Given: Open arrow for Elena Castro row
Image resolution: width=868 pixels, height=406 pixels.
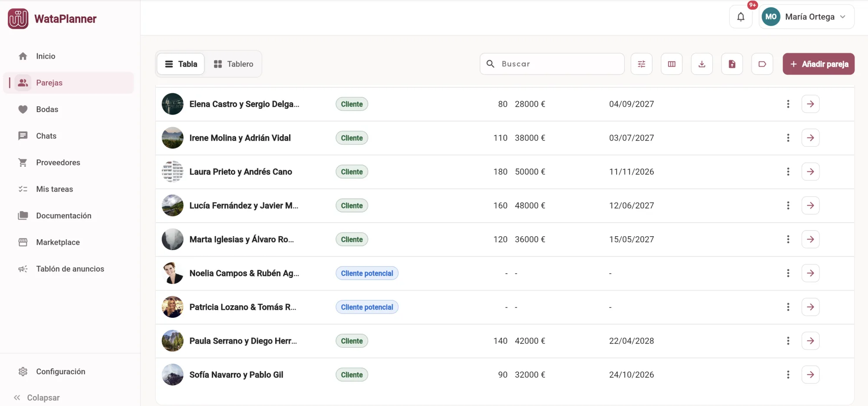Looking at the screenshot, I should coord(810,104).
